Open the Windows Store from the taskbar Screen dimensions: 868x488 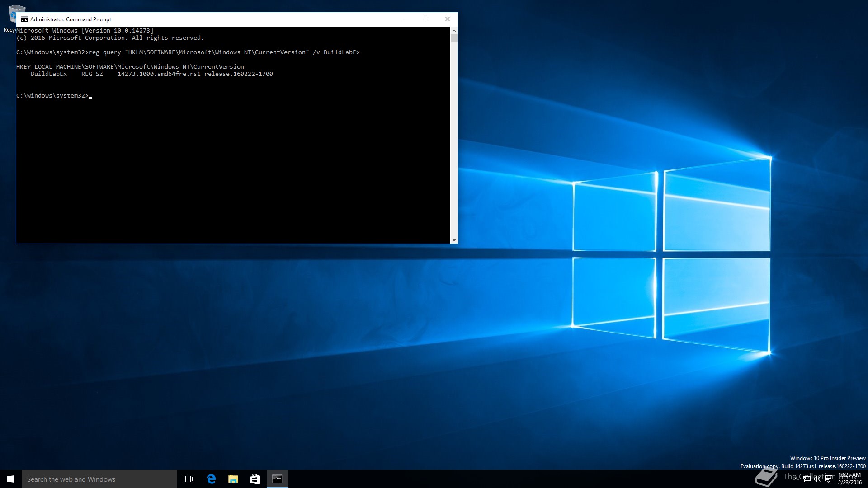tap(255, 479)
